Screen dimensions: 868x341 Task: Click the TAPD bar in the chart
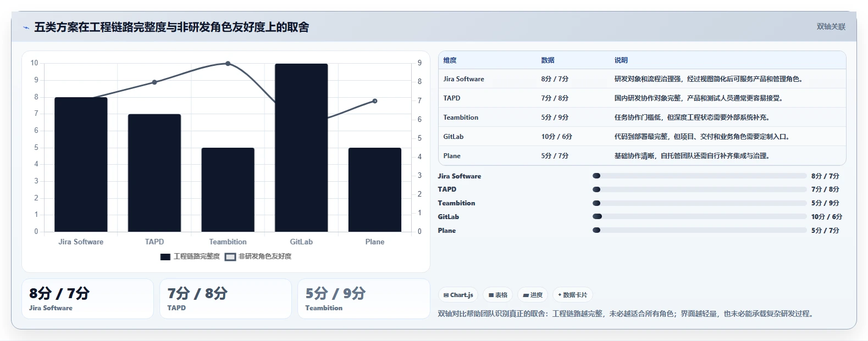(154, 173)
